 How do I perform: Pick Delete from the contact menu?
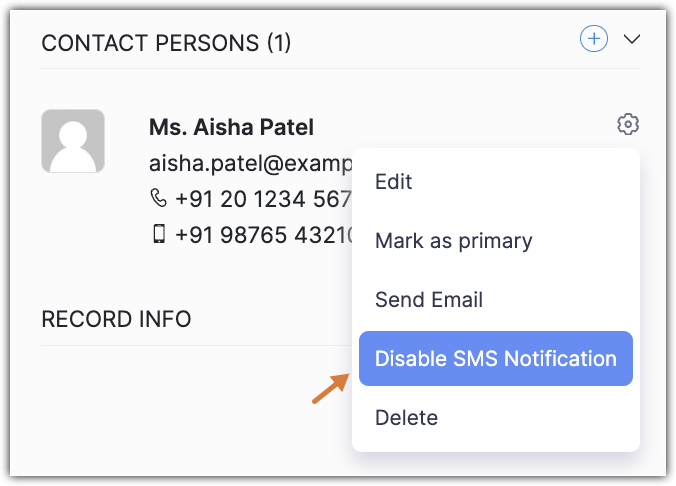coord(406,417)
